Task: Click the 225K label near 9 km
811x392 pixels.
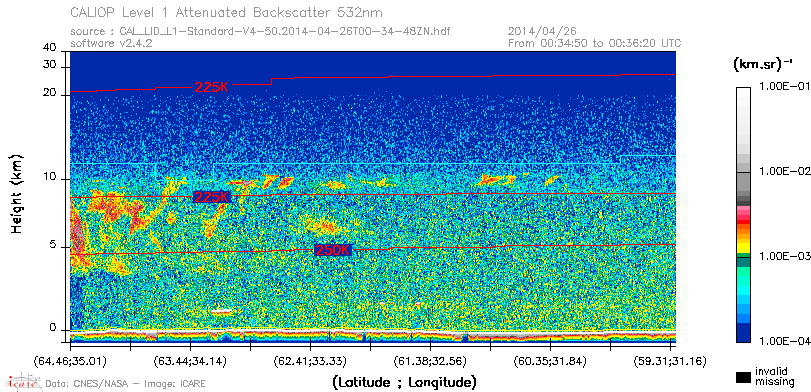Action: (211, 197)
